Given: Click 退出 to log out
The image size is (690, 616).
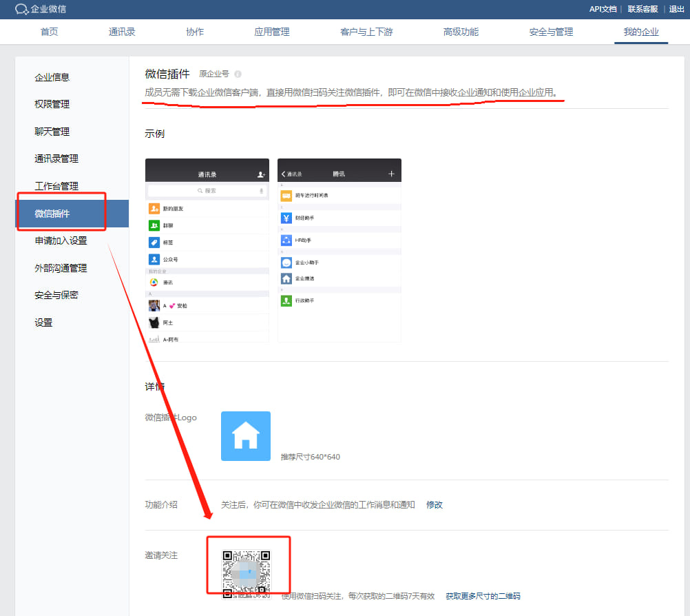Looking at the screenshot, I should coord(677,9).
